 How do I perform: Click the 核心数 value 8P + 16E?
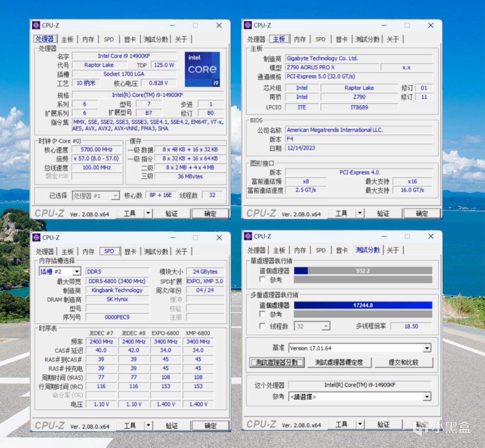pyautogui.click(x=160, y=195)
